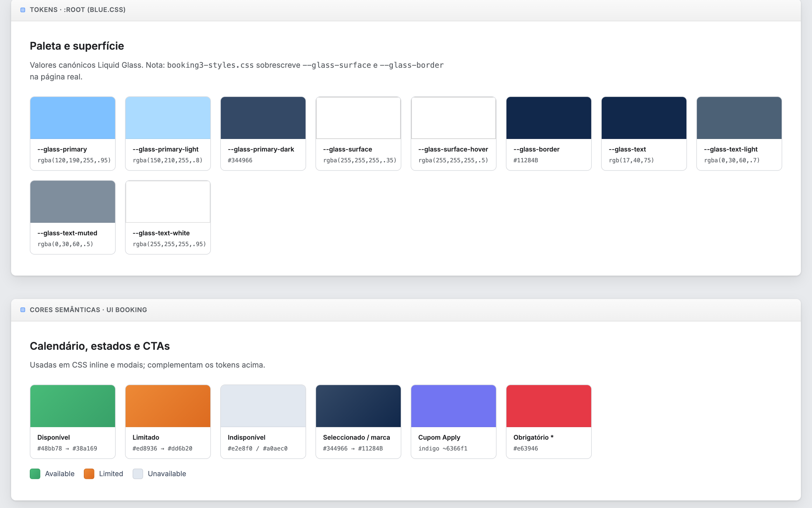This screenshot has width=812, height=508.
Task: Click the TOKENS · :ROOT (BLUE.CSS) header
Action: pos(78,10)
